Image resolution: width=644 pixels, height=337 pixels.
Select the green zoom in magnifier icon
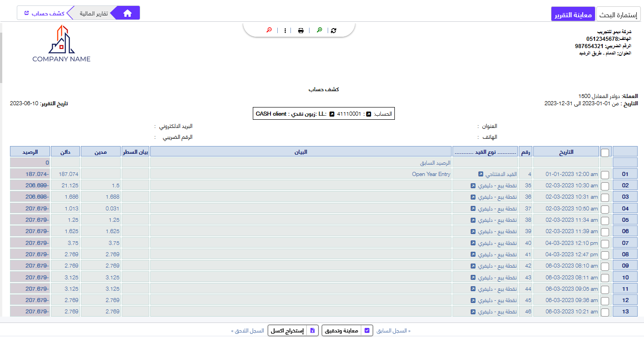[320, 30]
